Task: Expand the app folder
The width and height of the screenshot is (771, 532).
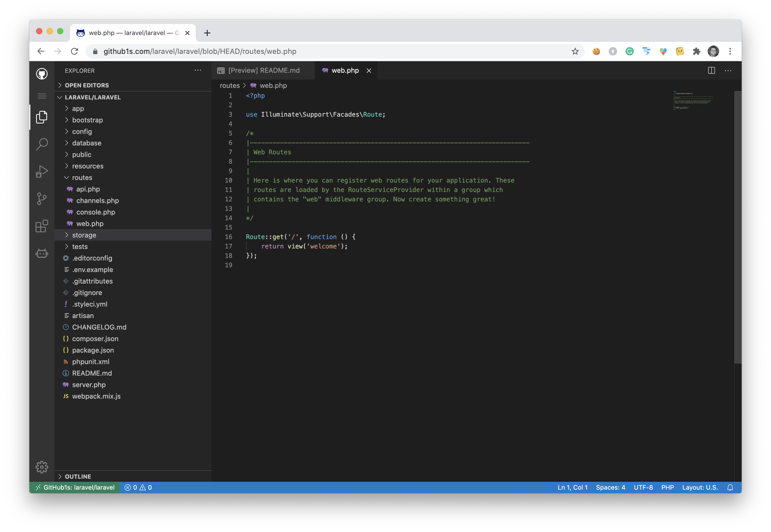Action: tap(133, 108)
